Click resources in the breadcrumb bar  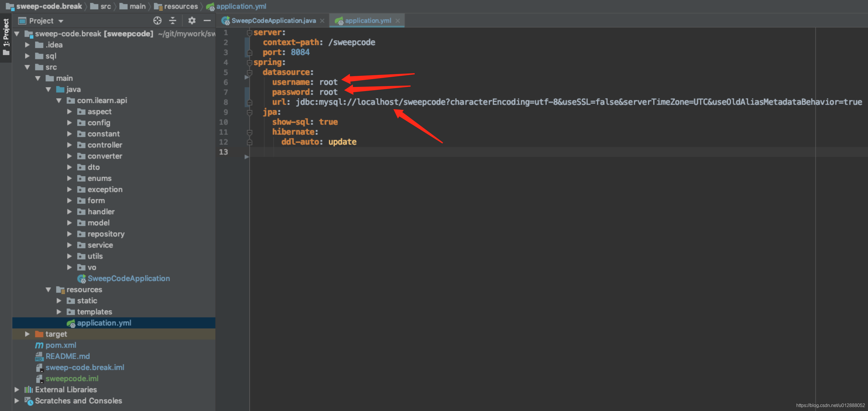tap(176, 6)
